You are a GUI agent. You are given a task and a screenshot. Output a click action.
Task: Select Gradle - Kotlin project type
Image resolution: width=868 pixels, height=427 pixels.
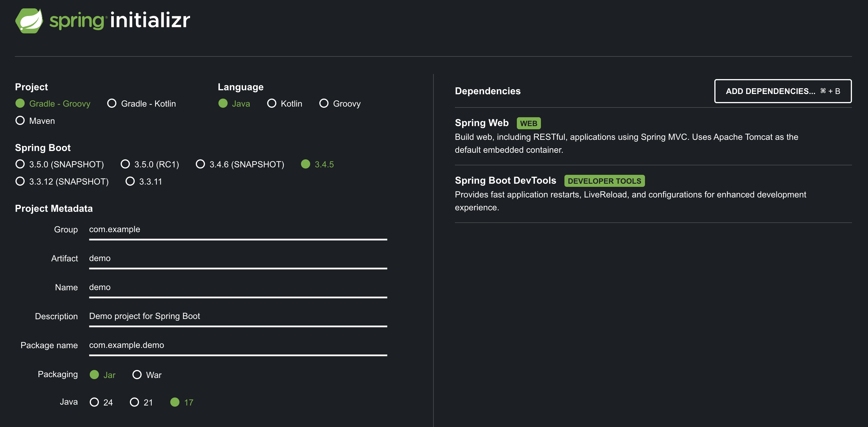point(142,103)
